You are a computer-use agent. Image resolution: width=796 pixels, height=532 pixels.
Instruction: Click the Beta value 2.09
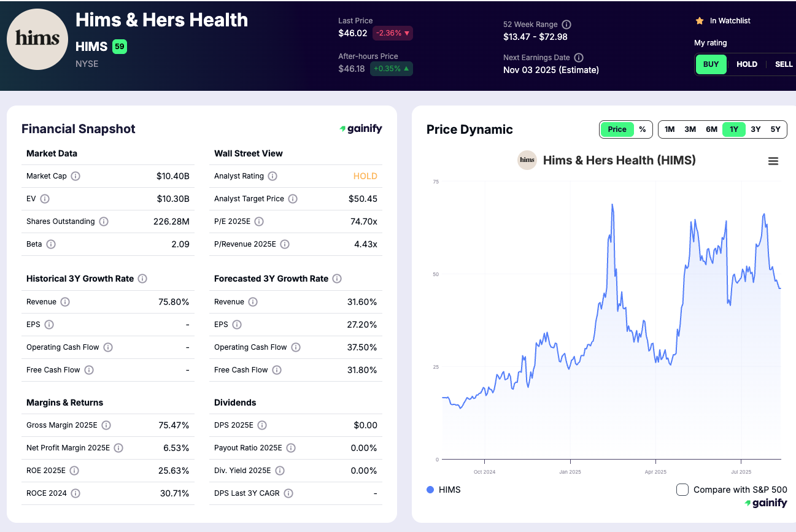tap(180, 244)
